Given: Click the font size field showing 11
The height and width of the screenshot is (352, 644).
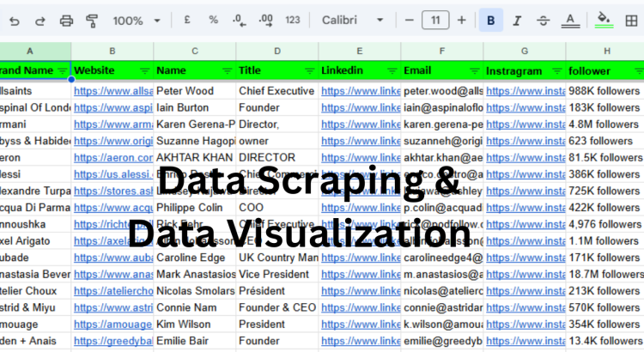Looking at the screenshot, I should pyautogui.click(x=435, y=20).
